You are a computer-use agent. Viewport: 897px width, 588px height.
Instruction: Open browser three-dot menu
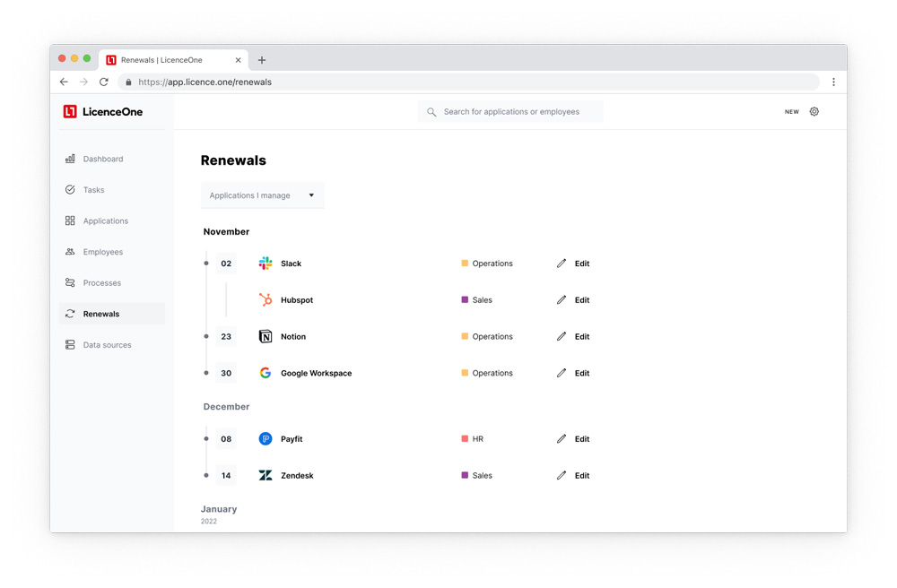[833, 82]
